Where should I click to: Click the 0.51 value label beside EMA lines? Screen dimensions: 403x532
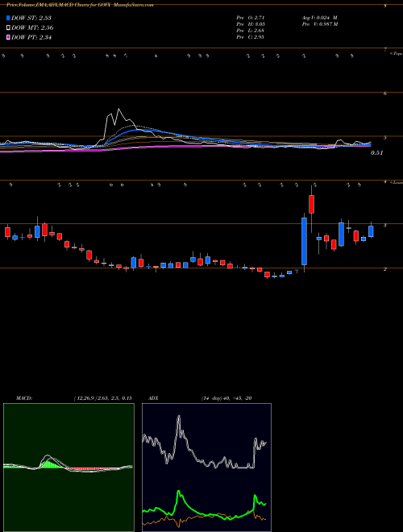[377, 153]
